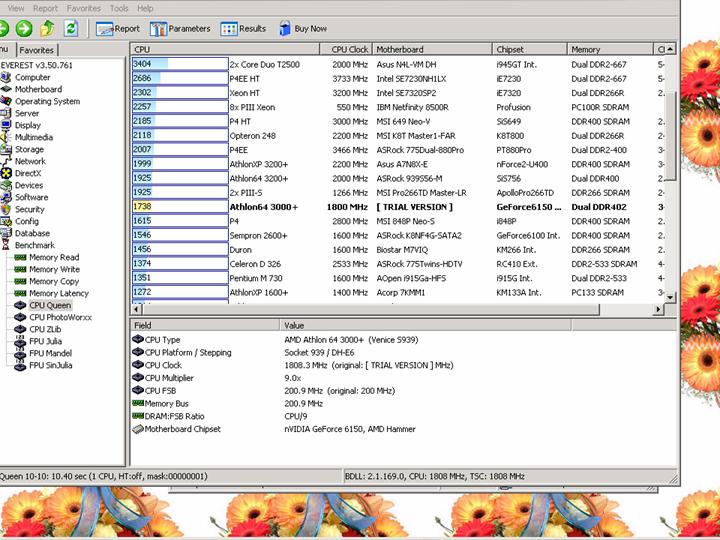Select the Storage tree icon
This screenshot has width=720, height=540.
tap(6, 149)
